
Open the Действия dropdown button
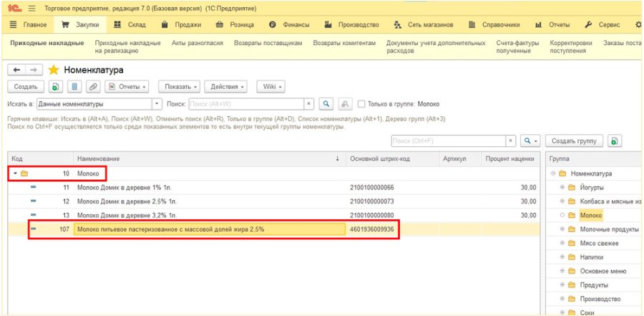226,87
